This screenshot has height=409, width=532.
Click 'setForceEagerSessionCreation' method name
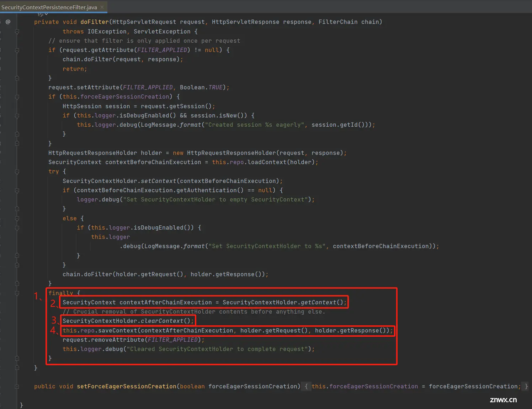(126, 387)
